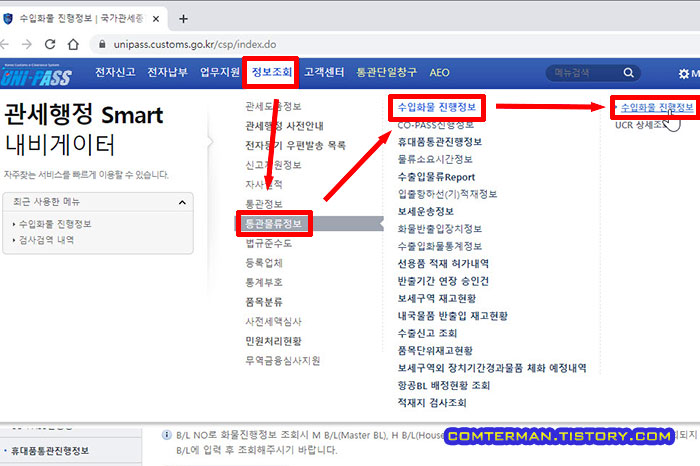Select 민원처리현황 menu item
The image size is (700, 466).
tap(273, 341)
